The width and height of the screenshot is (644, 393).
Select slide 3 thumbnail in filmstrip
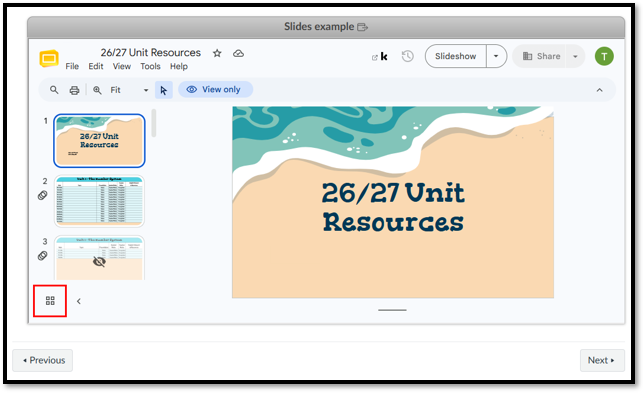tap(99, 258)
